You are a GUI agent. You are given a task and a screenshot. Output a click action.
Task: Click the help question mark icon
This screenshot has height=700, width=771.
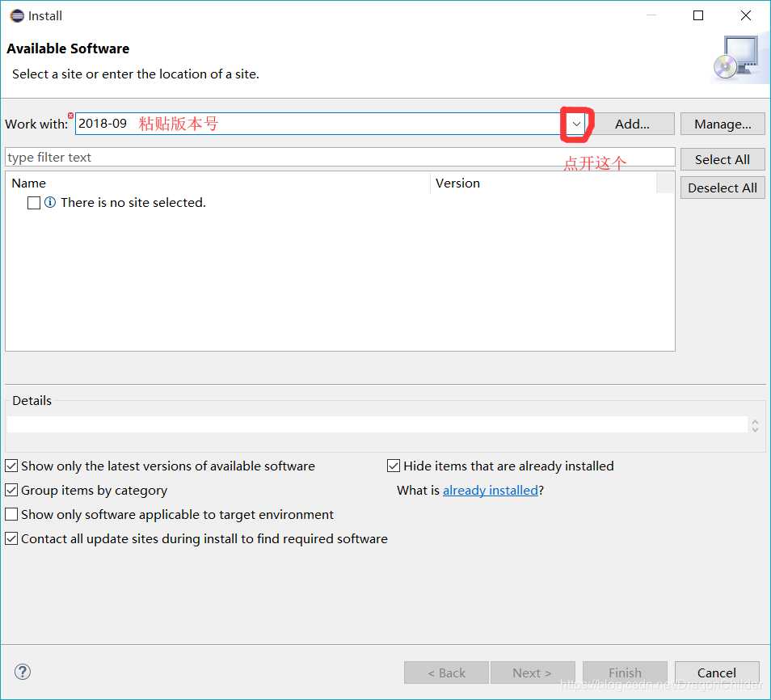coord(23,672)
